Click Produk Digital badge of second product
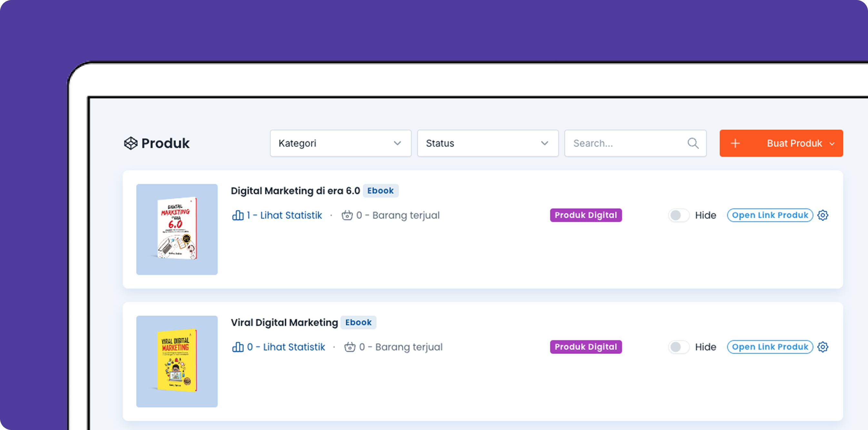The width and height of the screenshot is (868, 430). (x=586, y=347)
